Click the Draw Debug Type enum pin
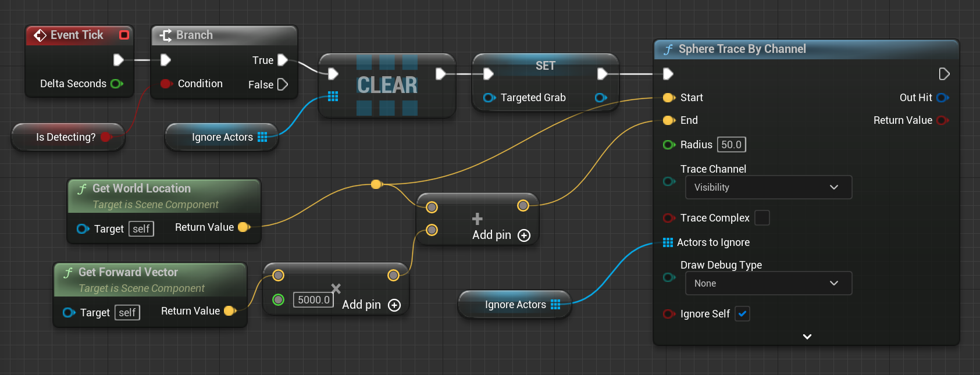This screenshot has height=375, width=980. coord(669,277)
